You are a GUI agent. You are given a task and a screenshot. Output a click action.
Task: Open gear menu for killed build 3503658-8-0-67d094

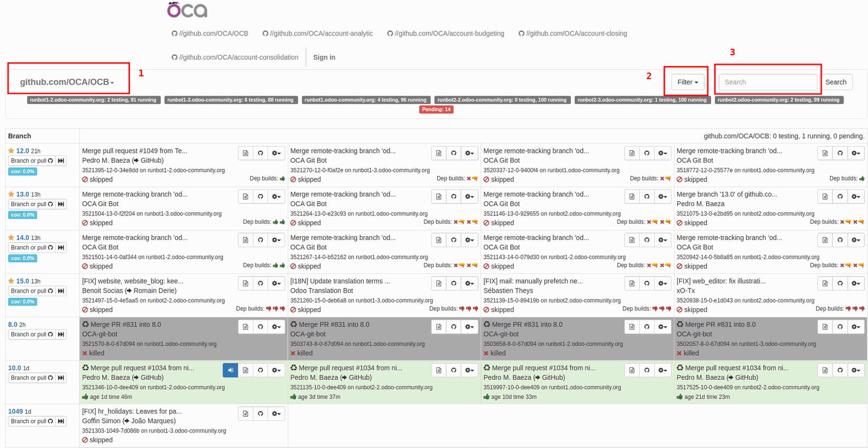(x=662, y=327)
